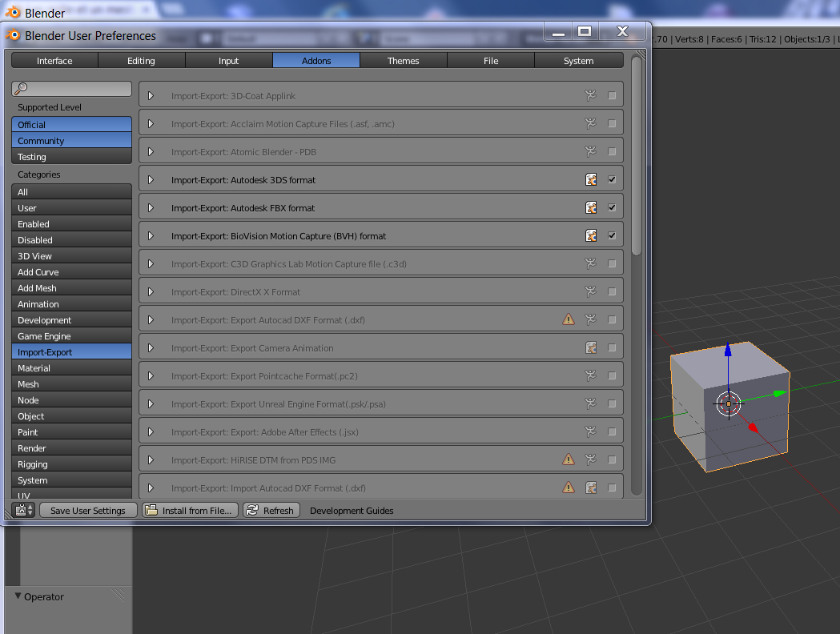Click the community icon on Export Pointcache row
The height and width of the screenshot is (634, 840).
pos(590,376)
